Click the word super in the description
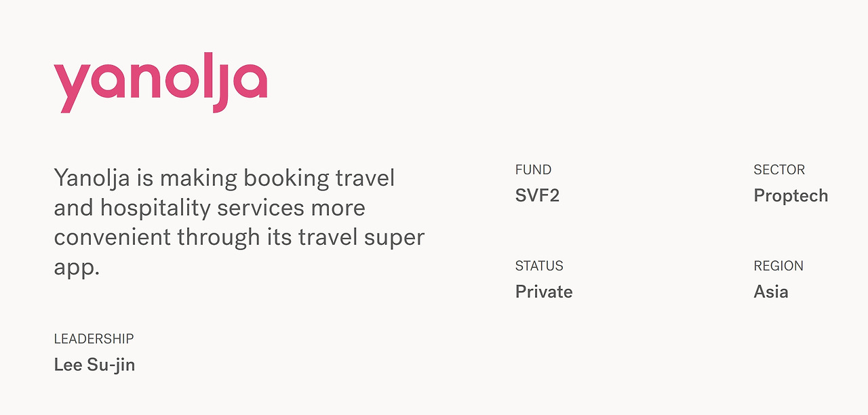Viewport: 868px width, 415px height. 393,238
